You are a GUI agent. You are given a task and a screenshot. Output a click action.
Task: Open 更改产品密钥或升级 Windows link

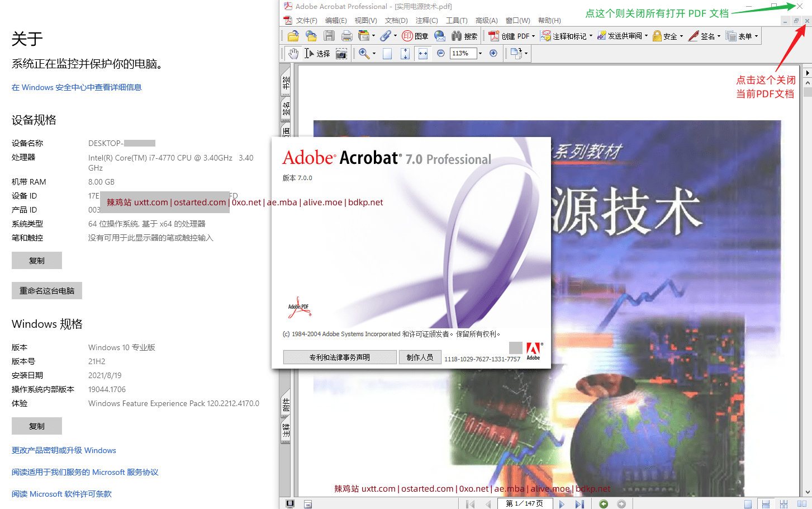64,450
